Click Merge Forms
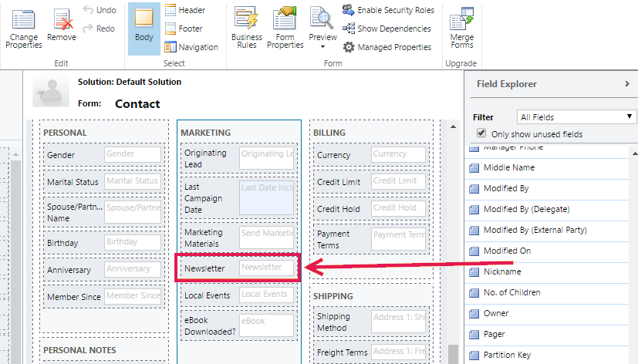Image resolution: width=638 pixels, height=364 pixels. point(462,28)
